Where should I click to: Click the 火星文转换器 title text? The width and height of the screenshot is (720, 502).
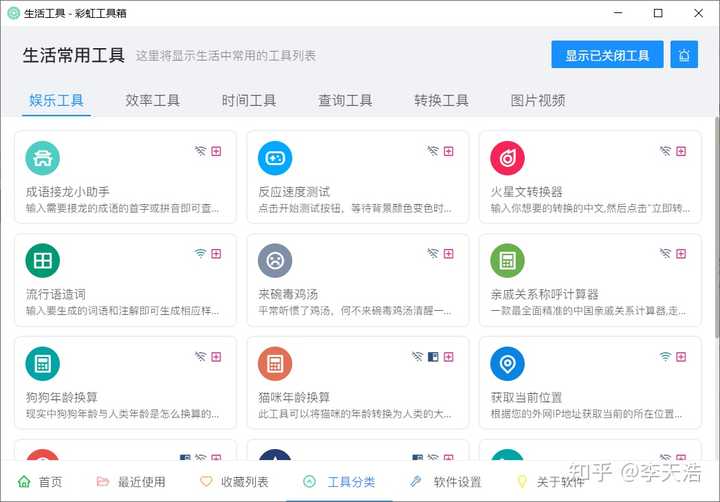526,192
